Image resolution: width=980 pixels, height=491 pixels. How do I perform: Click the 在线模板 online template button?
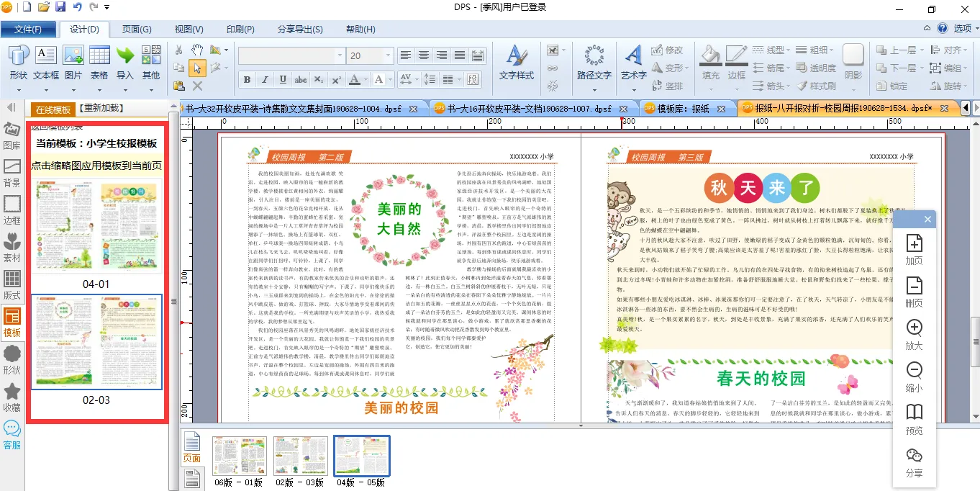pyautogui.click(x=53, y=109)
